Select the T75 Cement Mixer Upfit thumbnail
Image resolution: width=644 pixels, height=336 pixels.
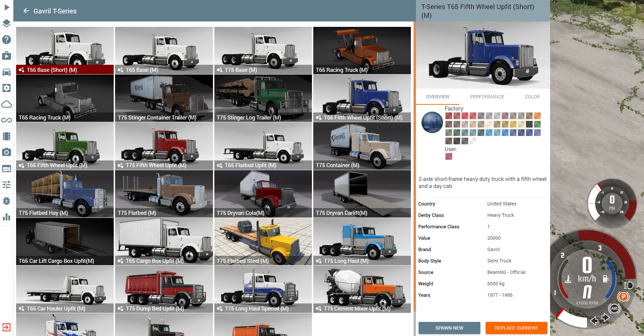click(x=362, y=289)
